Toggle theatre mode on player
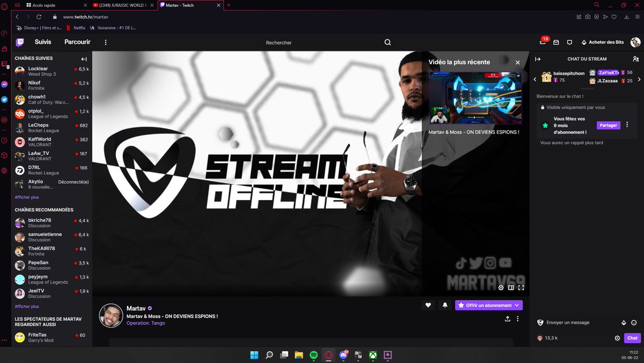Screen dimensions: 644x363 pos(511,287)
